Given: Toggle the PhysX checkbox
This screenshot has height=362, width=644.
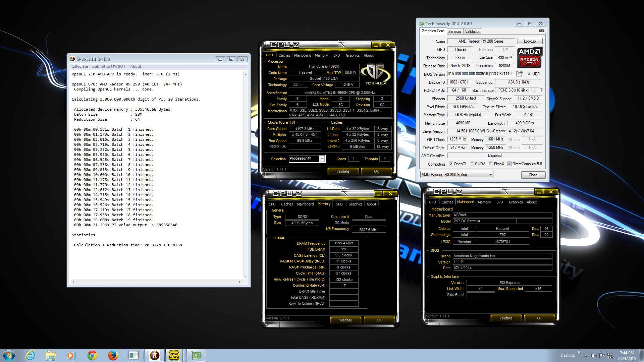Looking at the screenshot, I should (x=491, y=164).
